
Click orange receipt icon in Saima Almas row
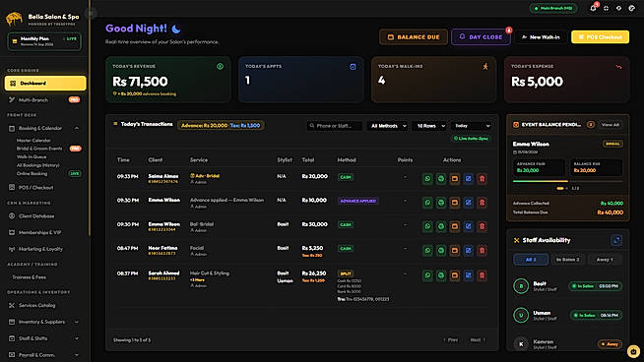[455, 179]
